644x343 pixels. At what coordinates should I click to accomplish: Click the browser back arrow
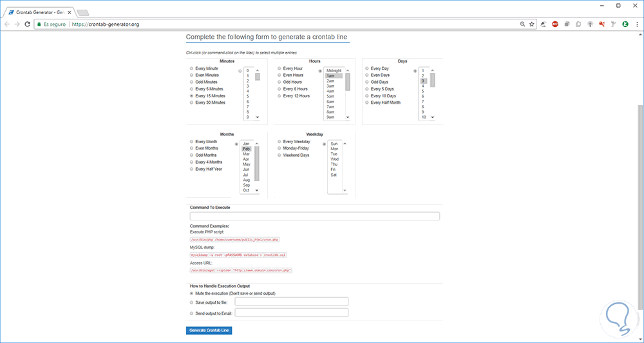[6, 24]
